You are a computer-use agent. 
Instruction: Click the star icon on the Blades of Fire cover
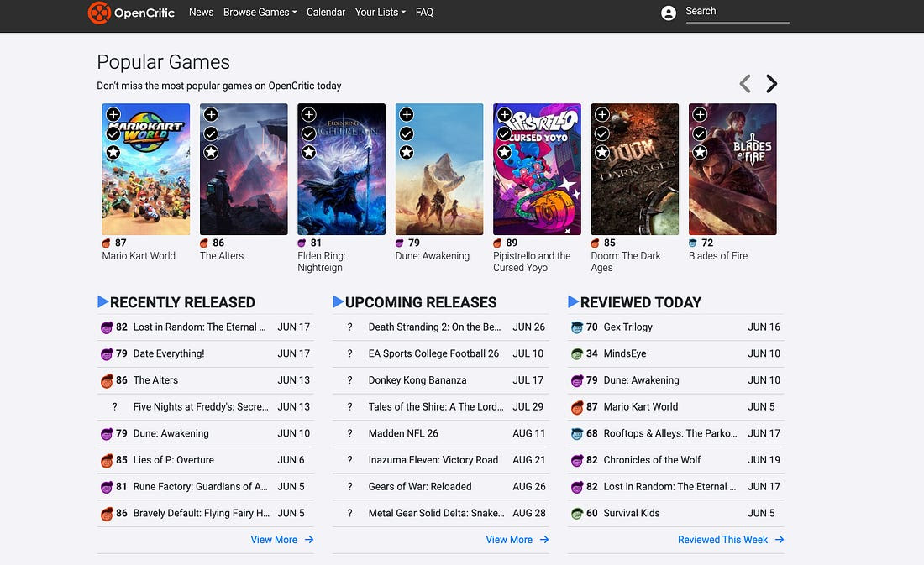700,152
